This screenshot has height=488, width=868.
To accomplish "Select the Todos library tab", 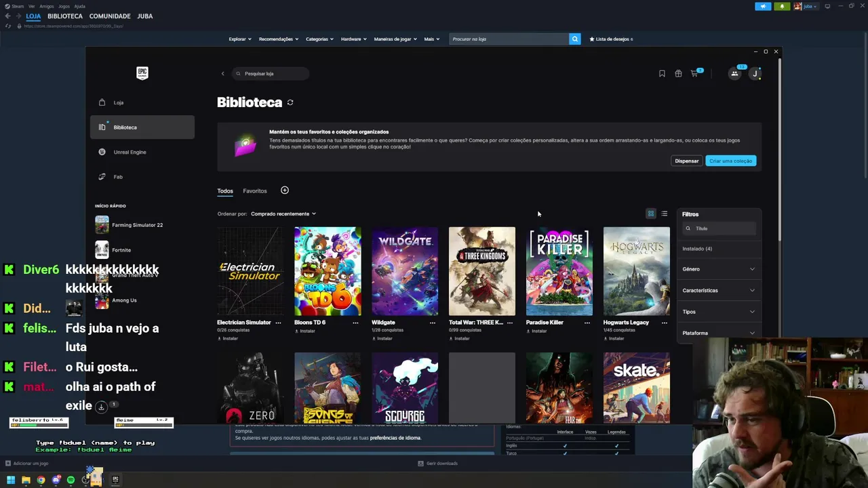I will pos(225,191).
